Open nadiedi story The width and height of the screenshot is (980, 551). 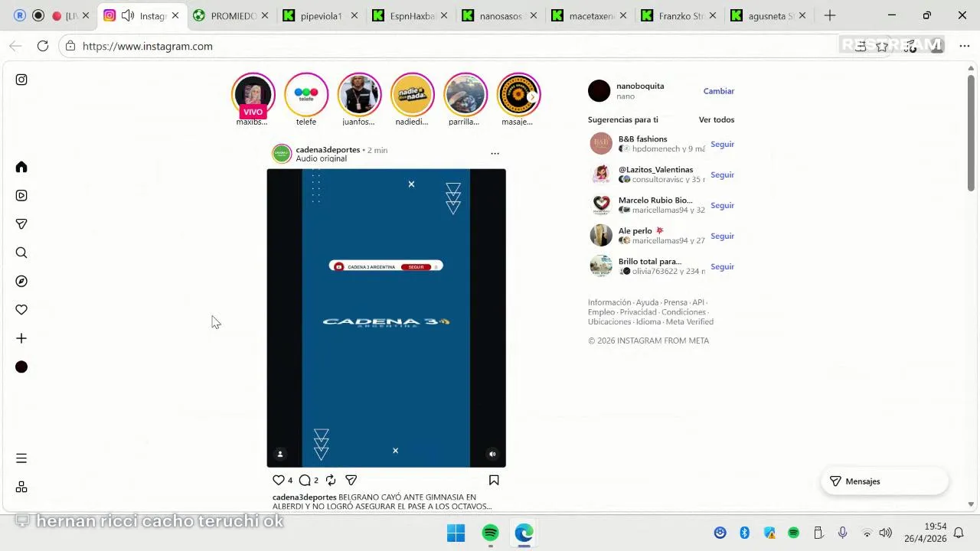point(413,95)
